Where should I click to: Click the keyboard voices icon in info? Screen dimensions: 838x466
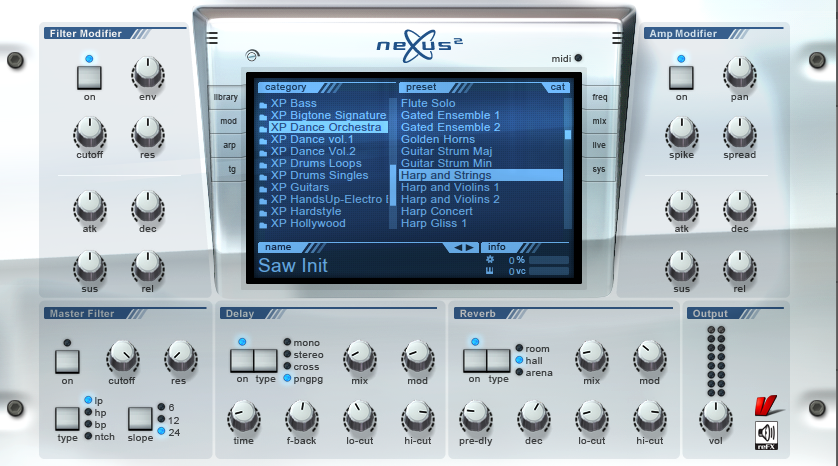[x=490, y=271]
